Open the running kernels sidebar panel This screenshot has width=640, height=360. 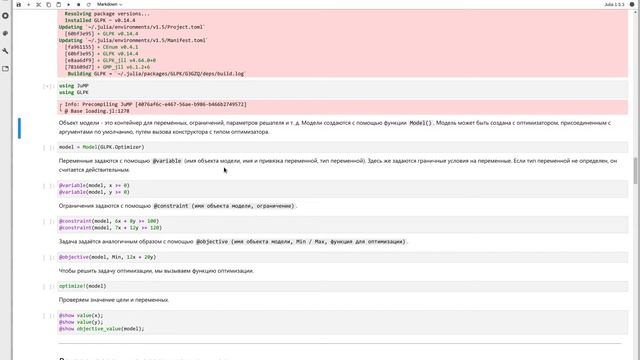5,16
